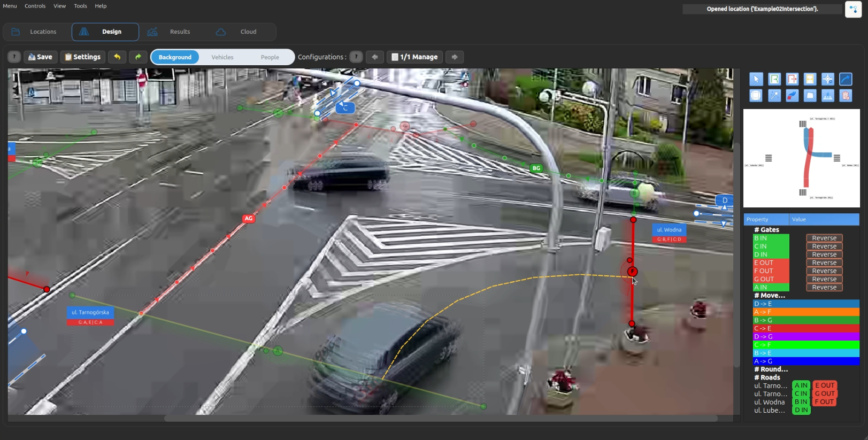The height and width of the screenshot is (440, 868).
Task: Click Reverse for A IN gate
Action: tap(824, 287)
